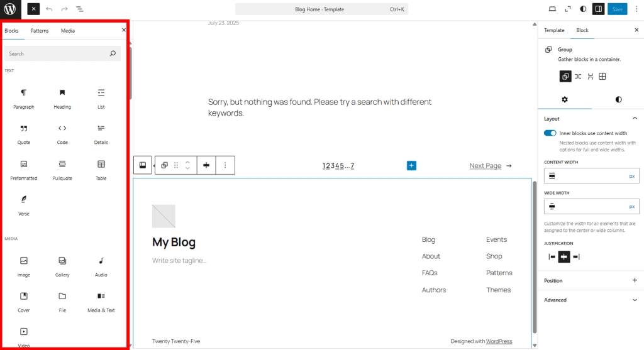This screenshot has height=350, width=644.
Task: Click the WordPress logo icon
Action: [x=10, y=9]
